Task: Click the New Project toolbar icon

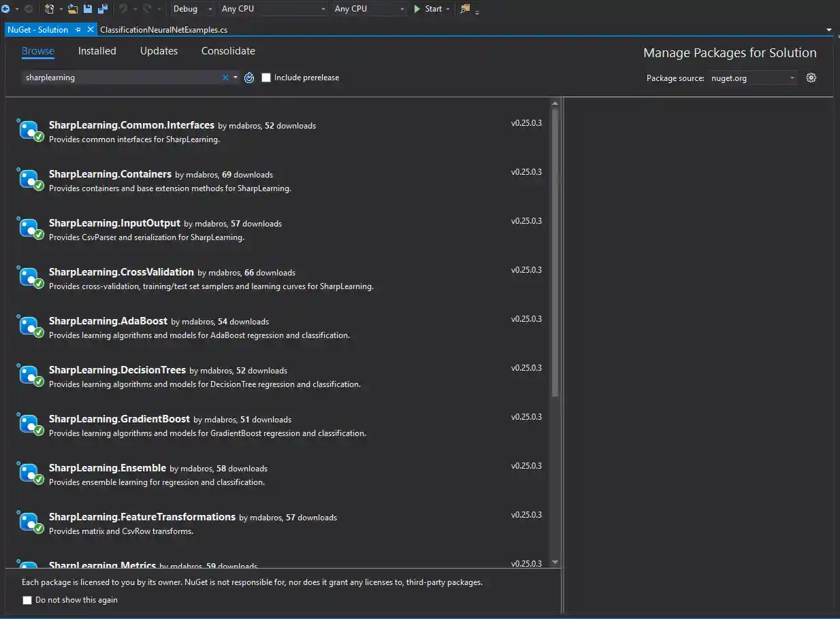Action: point(50,9)
